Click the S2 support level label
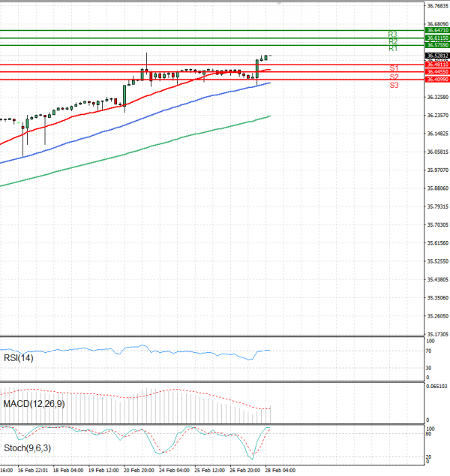The height and width of the screenshot is (476, 450). point(394,77)
